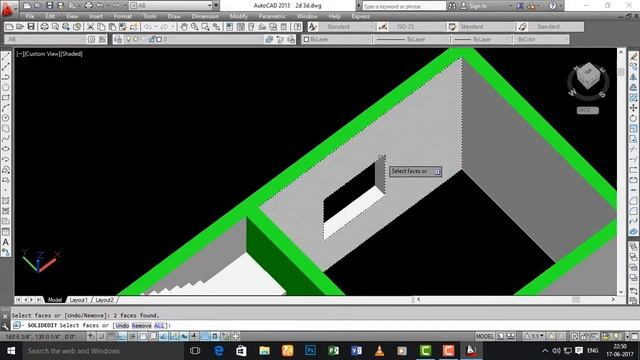Switch to the Layout1 tab

coord(78,300)
